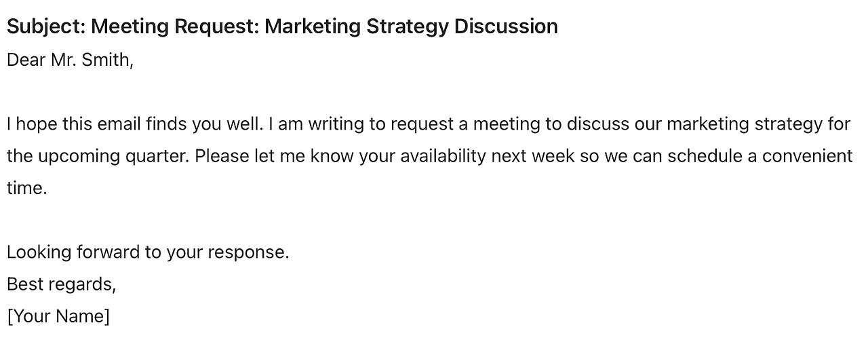Click the blank line below the greeting
The image size is (868, 340).
click(x=434, y=92)
